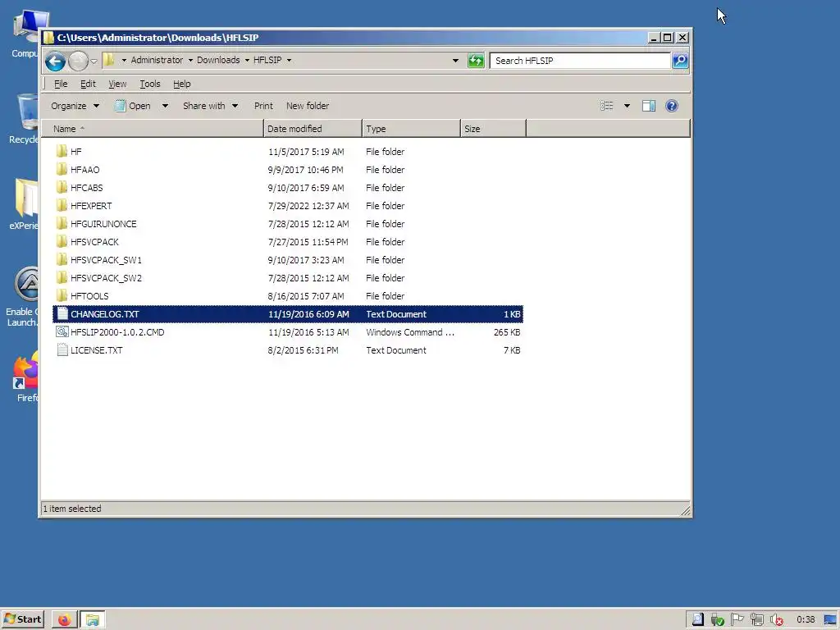Click the Explorer taskbar button
Viewport: 840px width, 630px height.
tap(92, 620)
